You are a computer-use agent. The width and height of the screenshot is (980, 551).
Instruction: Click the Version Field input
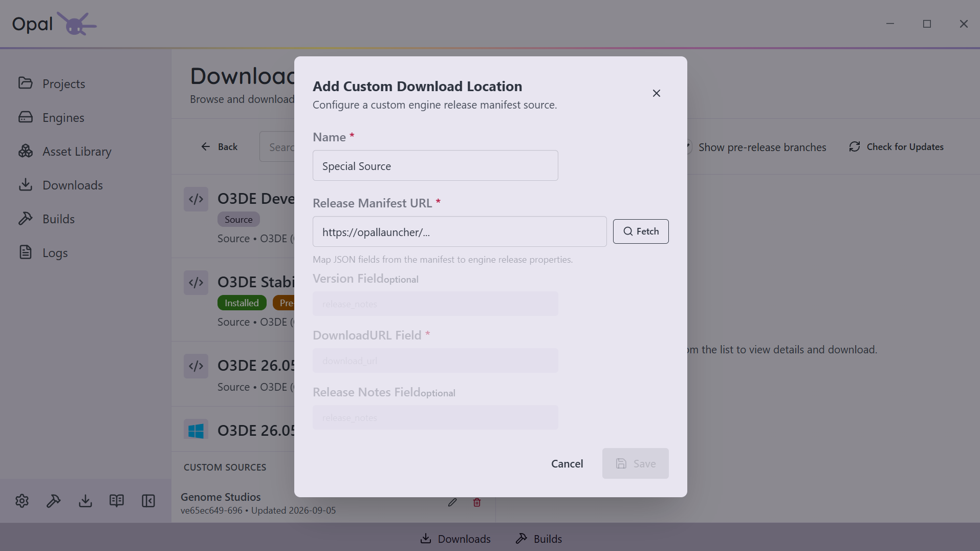click(435, 304)
